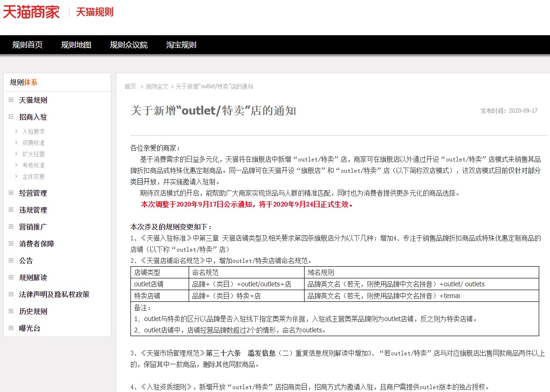The image size is (550, 392).
Task: Select 违规管理 in sidebar tree
Action: (x=33, y=210)
